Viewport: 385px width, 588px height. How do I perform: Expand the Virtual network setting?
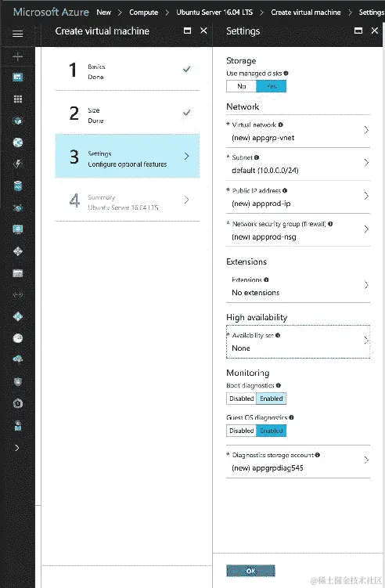[298, 132]
